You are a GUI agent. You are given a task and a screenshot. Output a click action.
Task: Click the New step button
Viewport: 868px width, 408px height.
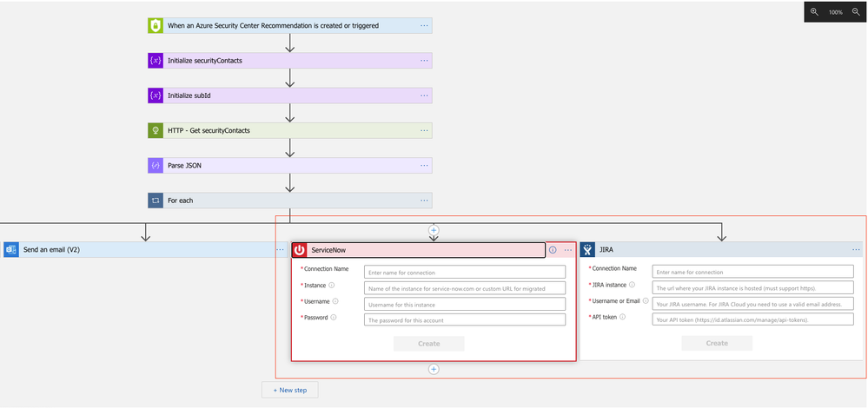(290, 390)
